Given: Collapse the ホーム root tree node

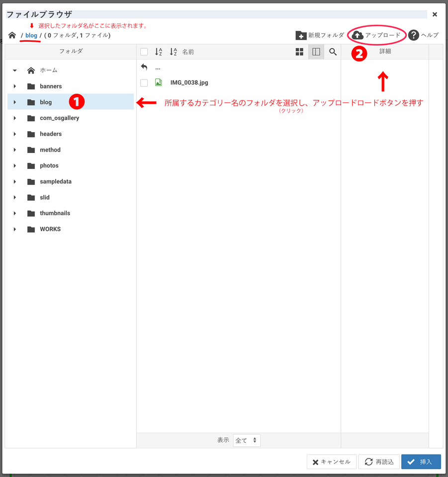Looking at the screenshot, I should pyautogui.click(x=15, y=71).
